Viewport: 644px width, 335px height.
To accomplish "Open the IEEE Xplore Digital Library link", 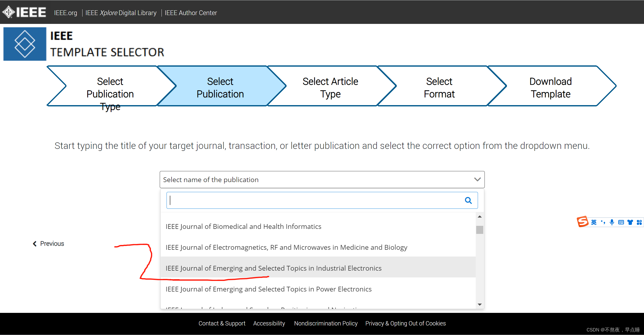I will point(121,13).
